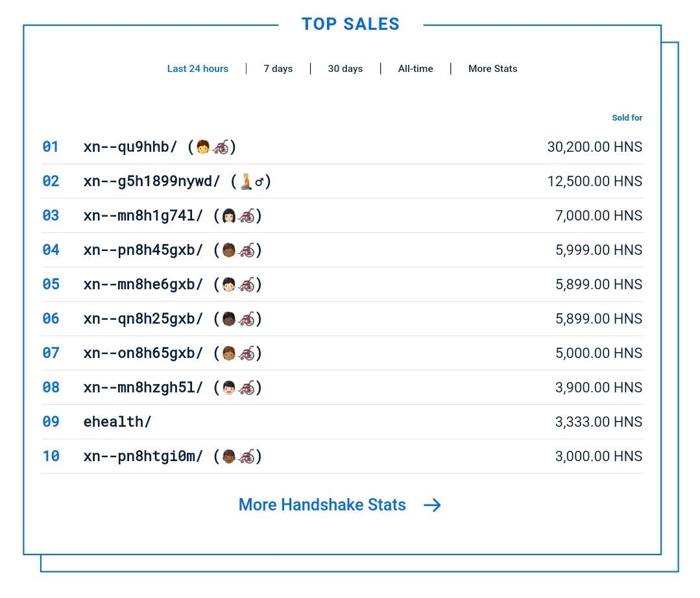700x598 pixels.
Task: Click the TOP SALES heading
Action: click(350, 24)
